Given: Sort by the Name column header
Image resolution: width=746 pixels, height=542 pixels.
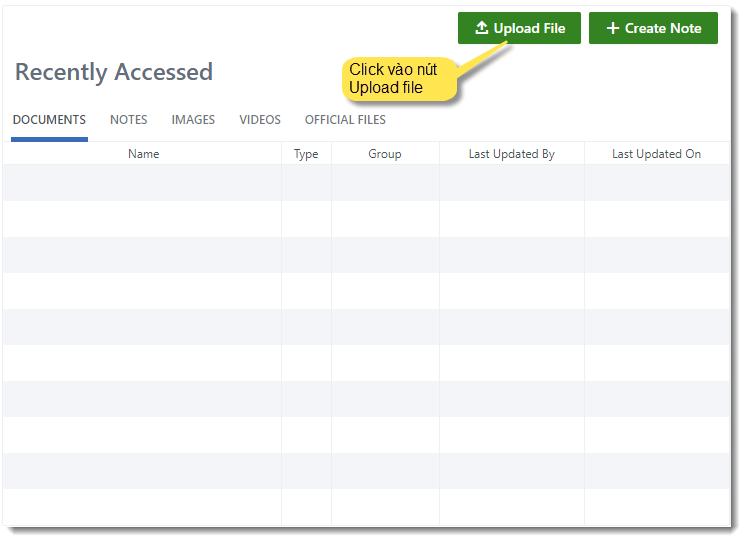Looking at the screenshot, I should coord(143,154).
